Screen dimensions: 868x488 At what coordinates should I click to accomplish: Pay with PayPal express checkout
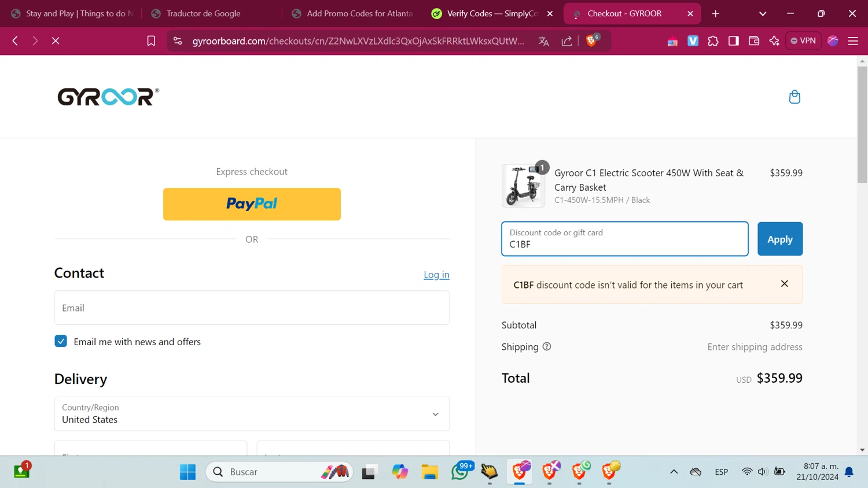252,204
